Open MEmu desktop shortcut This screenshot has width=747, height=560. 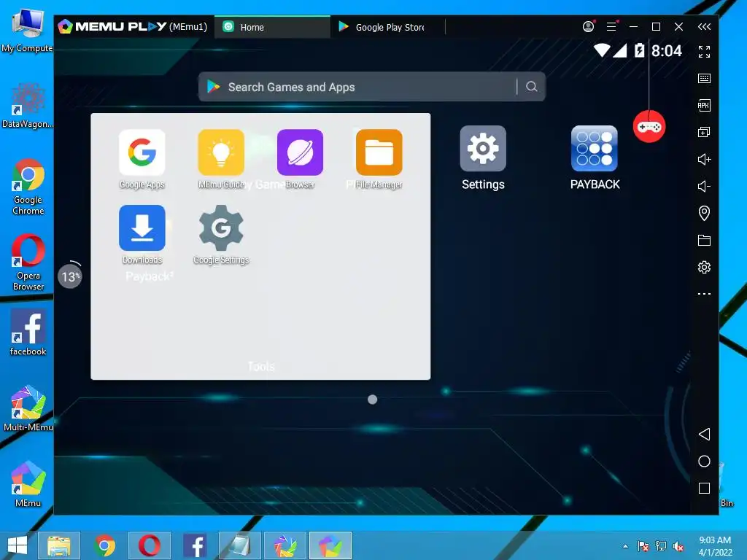pyautogui.click(x=28, y=484)
